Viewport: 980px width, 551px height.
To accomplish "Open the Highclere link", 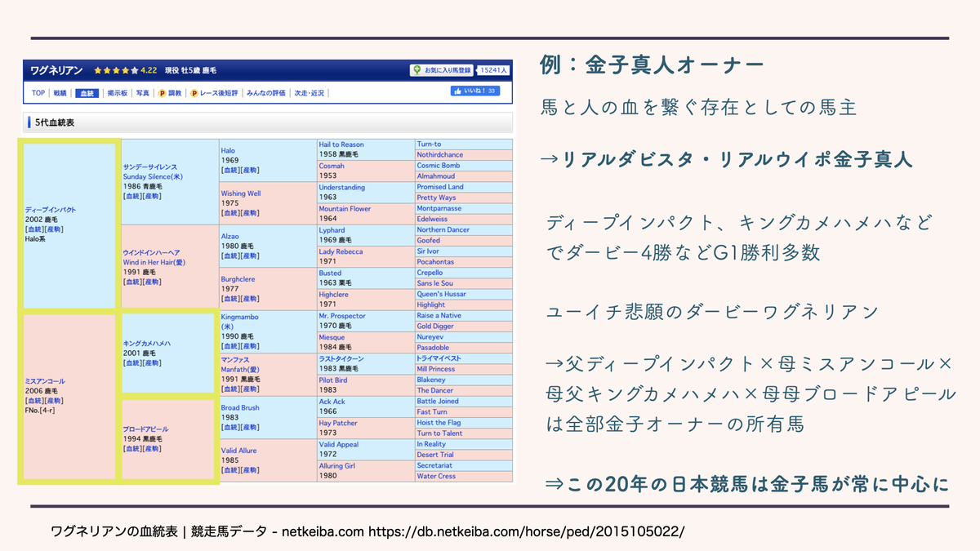I will (333, 295).
